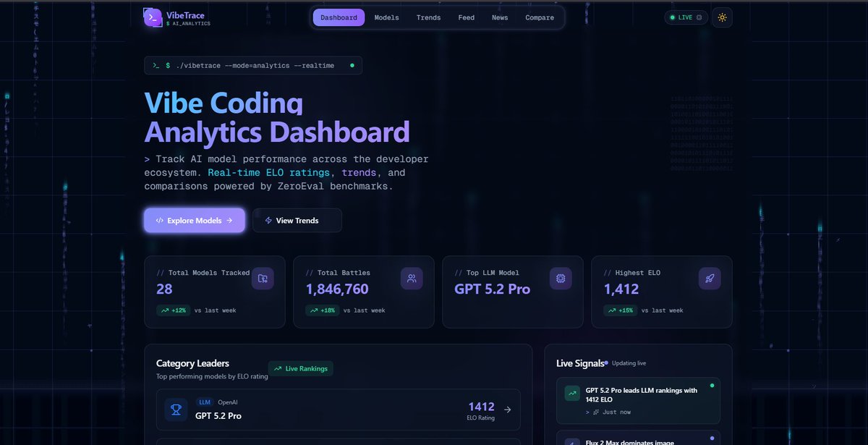Toggle the sun light-mode theme button
This screenshot has width=868, height=445.
[722, 17]
